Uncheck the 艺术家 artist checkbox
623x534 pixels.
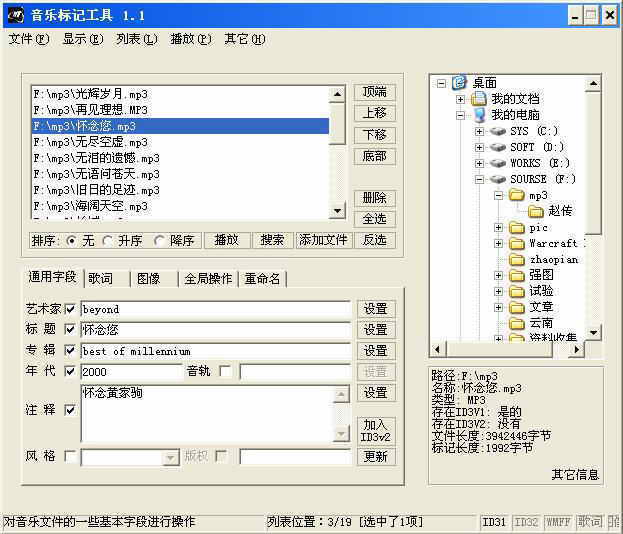pyautogui.click(x=70, y=309)
